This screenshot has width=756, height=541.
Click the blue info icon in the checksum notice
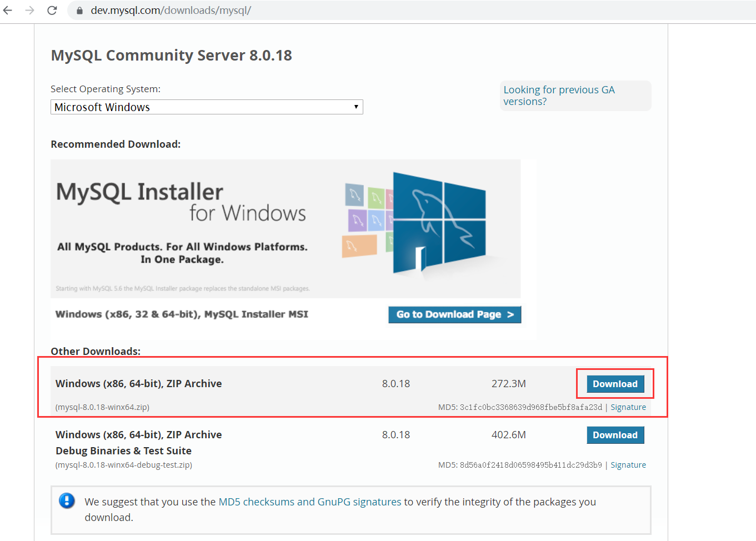point(67,500)
